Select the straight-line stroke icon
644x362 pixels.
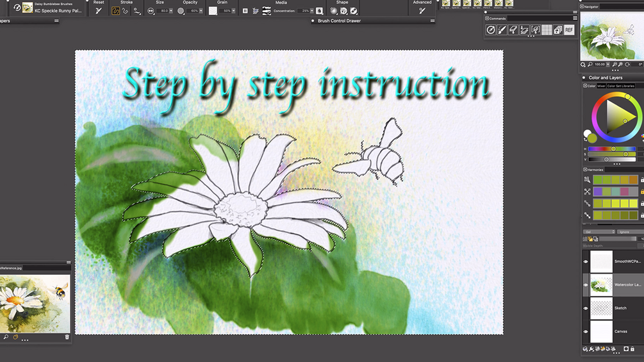pyautogui.click(x=125, y=11)
